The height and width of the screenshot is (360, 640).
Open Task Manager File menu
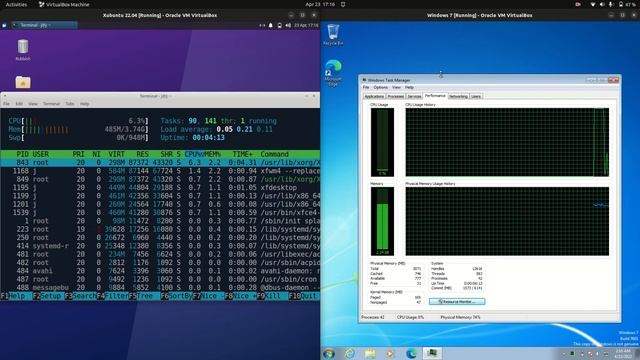pyautogui.click(x=366, y=87)
